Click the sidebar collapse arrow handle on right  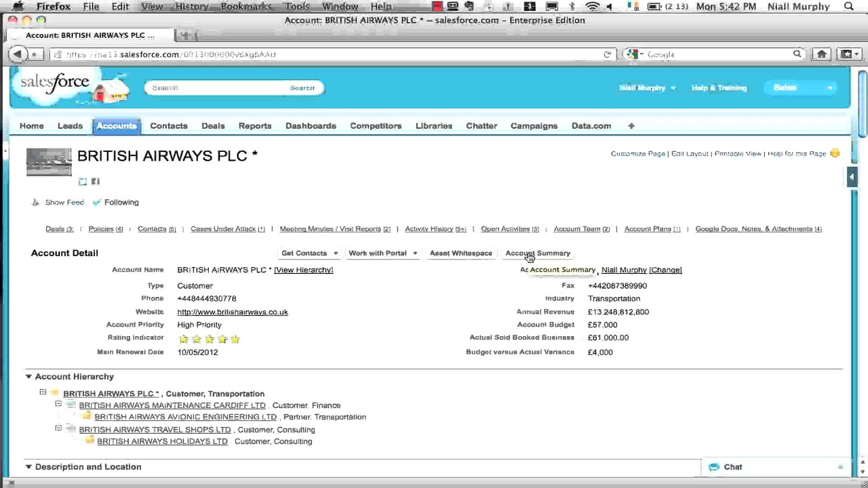pyautogui.click(x=852, y=177)
